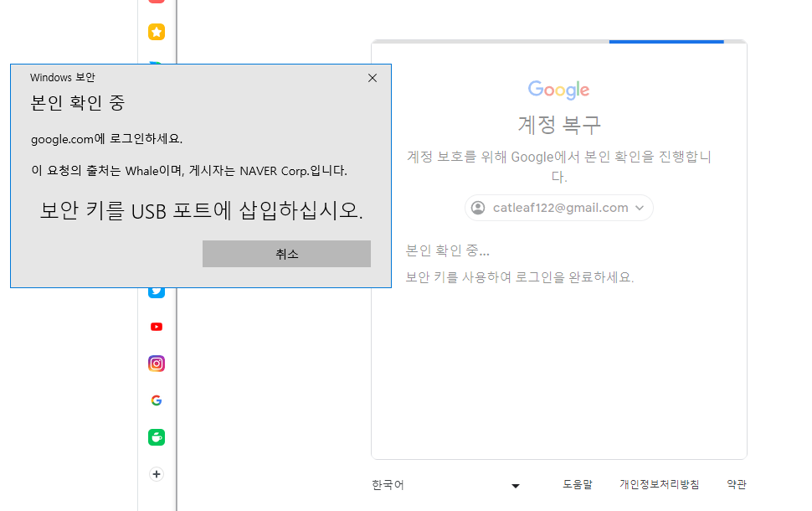Open the yellow star bookmarks sidebar icon
Screen dimensions: 812x511
click(157, 32)
